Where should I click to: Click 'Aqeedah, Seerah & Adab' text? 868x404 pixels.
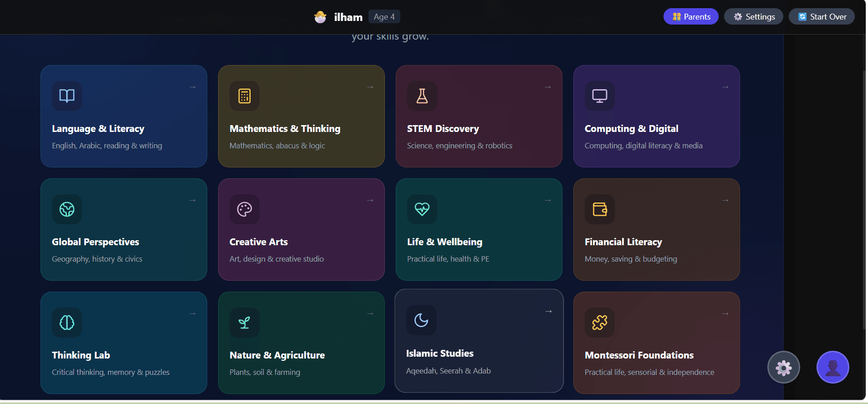(x=449, y=371)
